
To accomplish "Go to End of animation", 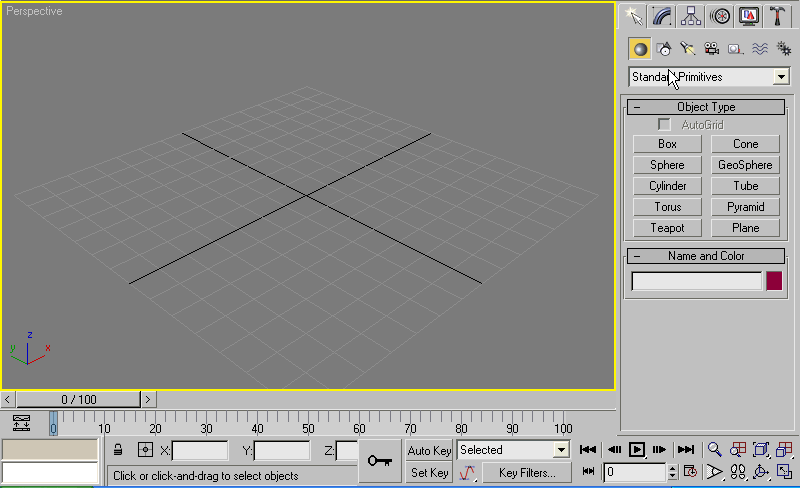I will pos(686,450).
